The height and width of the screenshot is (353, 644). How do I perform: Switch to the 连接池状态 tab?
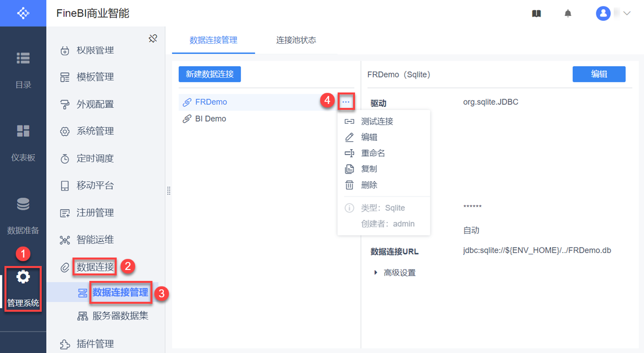point(296,40)
